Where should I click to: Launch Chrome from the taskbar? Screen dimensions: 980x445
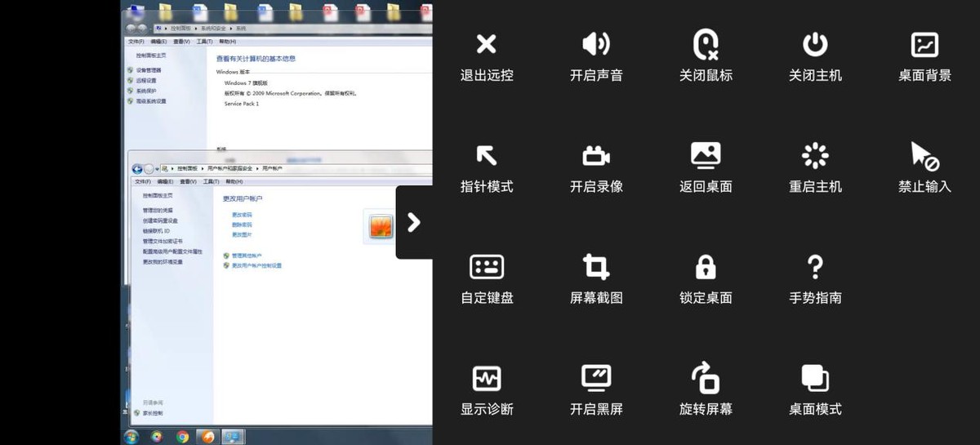click(183, 437)
